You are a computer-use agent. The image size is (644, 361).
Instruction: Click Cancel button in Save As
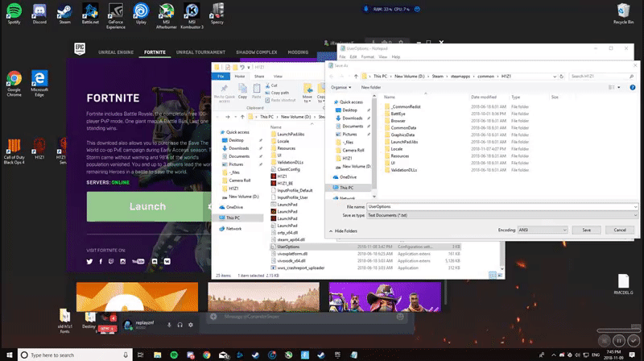[620, 230]
